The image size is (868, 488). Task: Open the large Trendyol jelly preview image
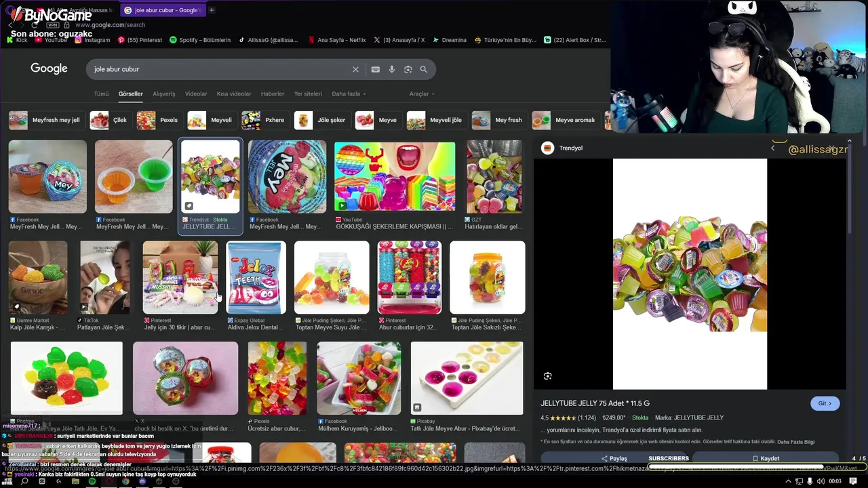(x=690, y=274)
